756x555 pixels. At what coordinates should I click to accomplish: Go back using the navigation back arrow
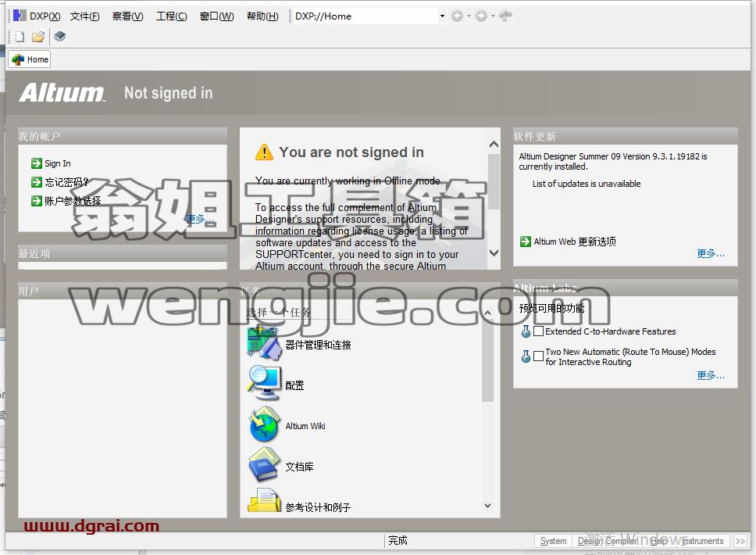click(x=457, y=16)
